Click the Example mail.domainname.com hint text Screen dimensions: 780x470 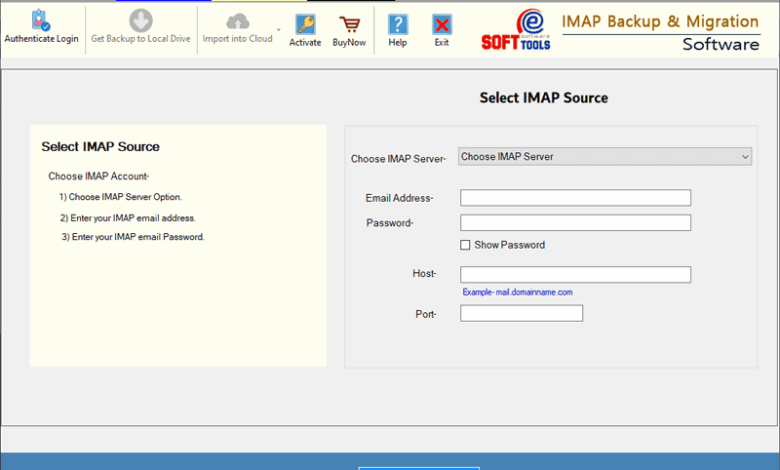[x=517, y=292]
